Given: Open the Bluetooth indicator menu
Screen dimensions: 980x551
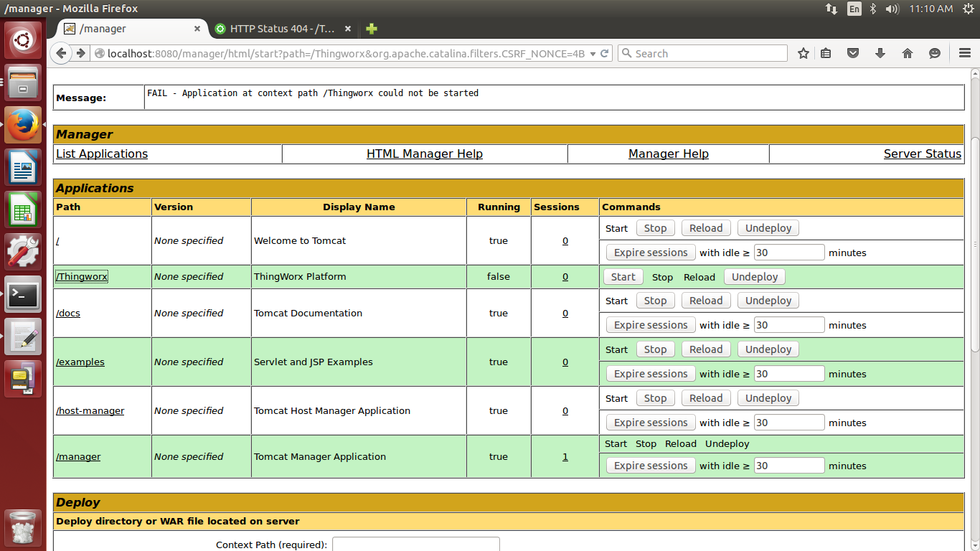Looking at the screenshot, I should click(x=873, y=9).
